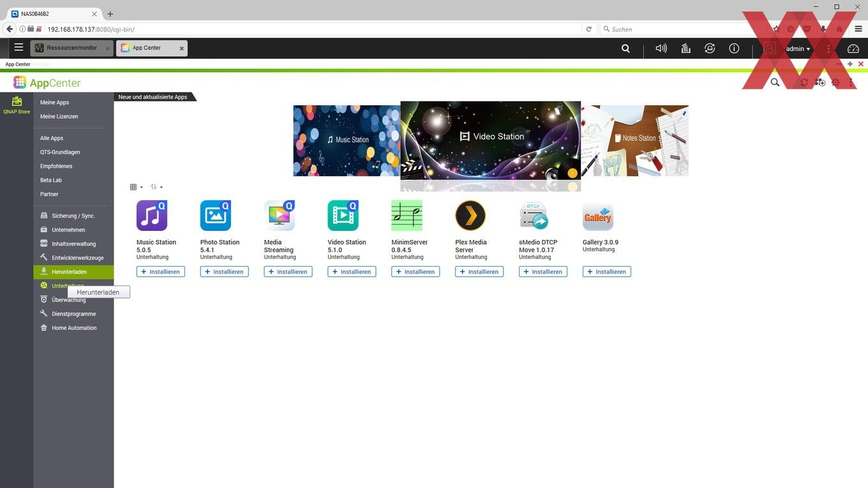
Task: Open the Gallery app icon
Action: tap(598, 217)
